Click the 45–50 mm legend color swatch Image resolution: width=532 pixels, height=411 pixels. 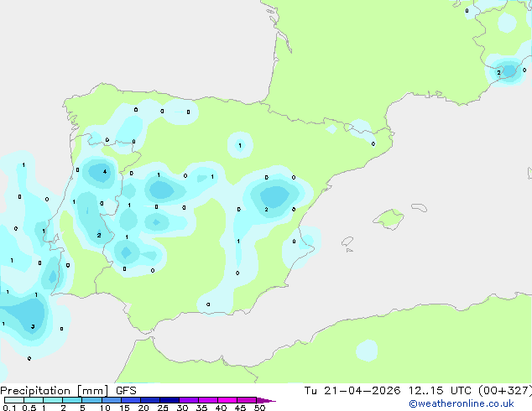tap(247, 400)
